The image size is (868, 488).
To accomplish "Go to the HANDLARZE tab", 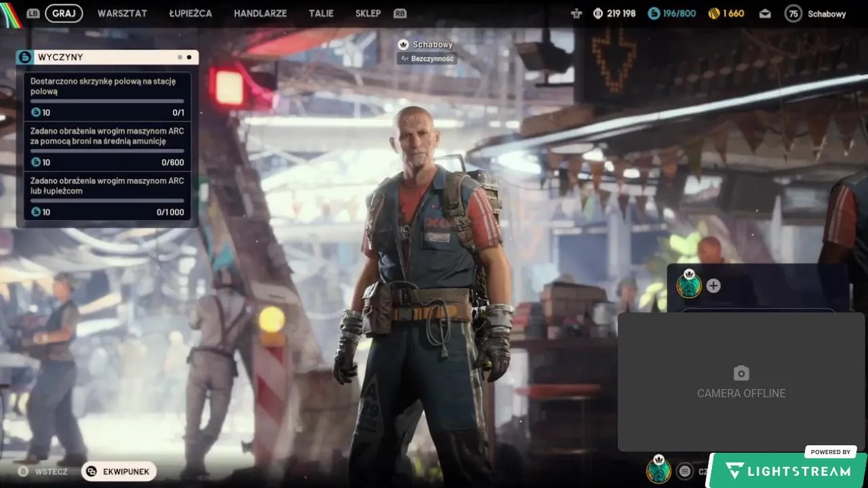I will pyautogui.click(x=260, y=14).
